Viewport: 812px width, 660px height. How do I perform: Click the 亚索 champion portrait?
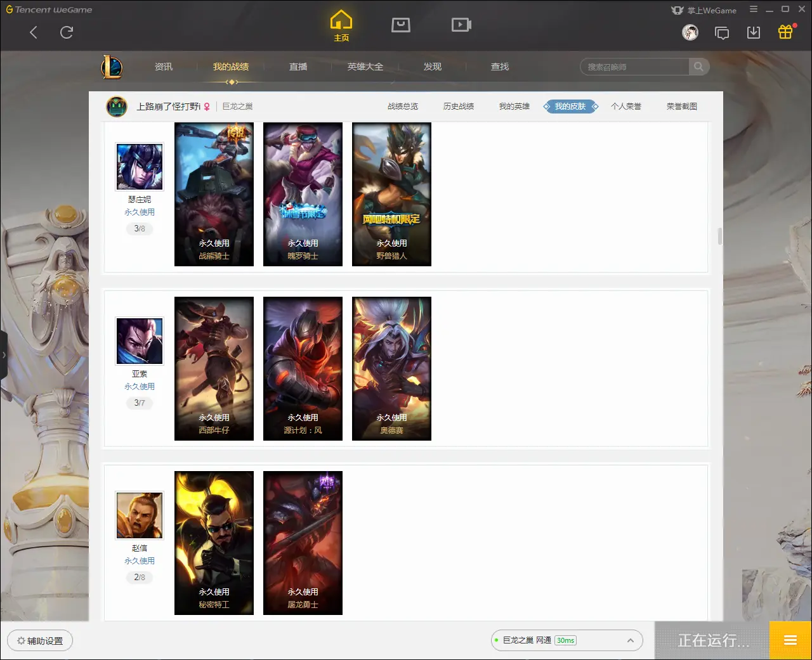click(x=140, y=341)
